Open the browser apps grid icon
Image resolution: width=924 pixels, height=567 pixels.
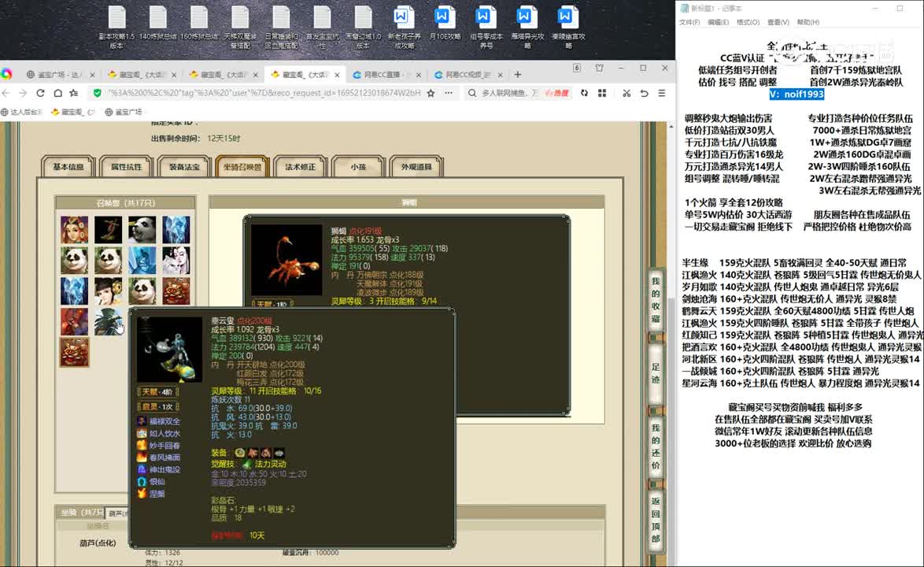(x=601, y=93)
